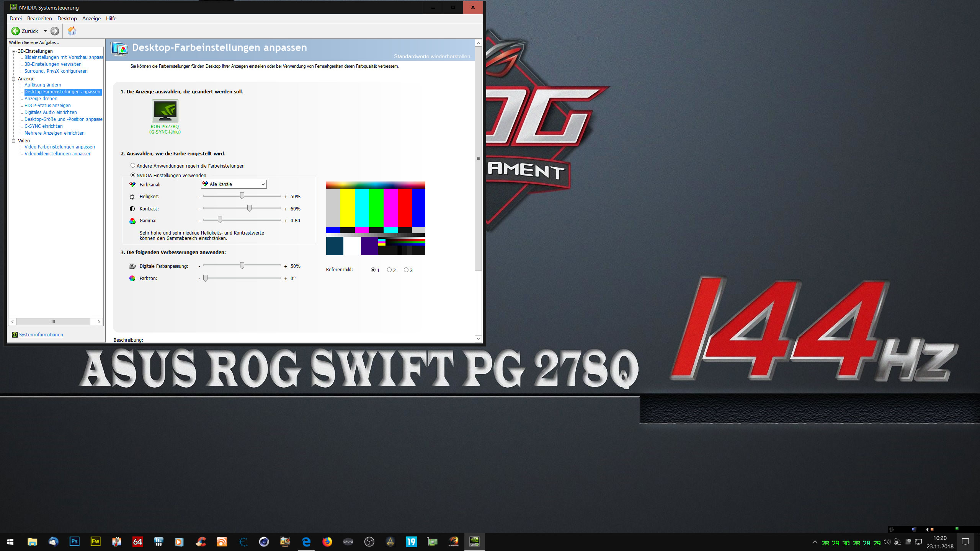Collapse the 3D-Einstellungen tree node
The image size is (980, 551).
coord(14,51)
